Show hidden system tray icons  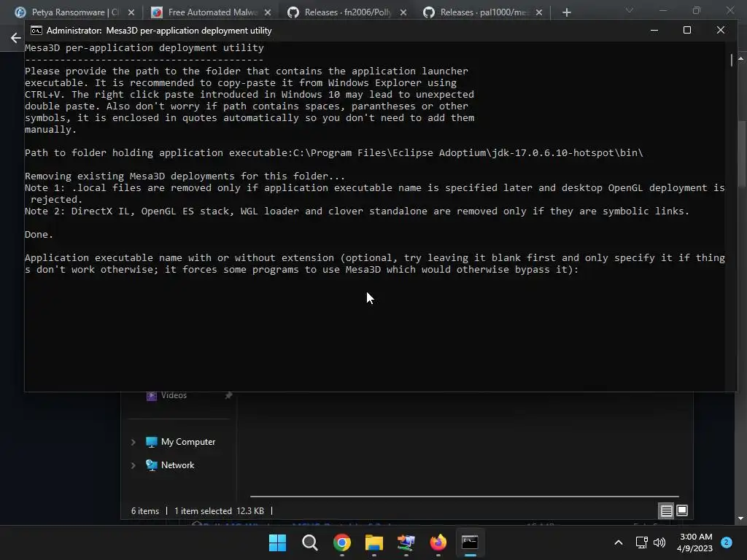coord(619,542)
